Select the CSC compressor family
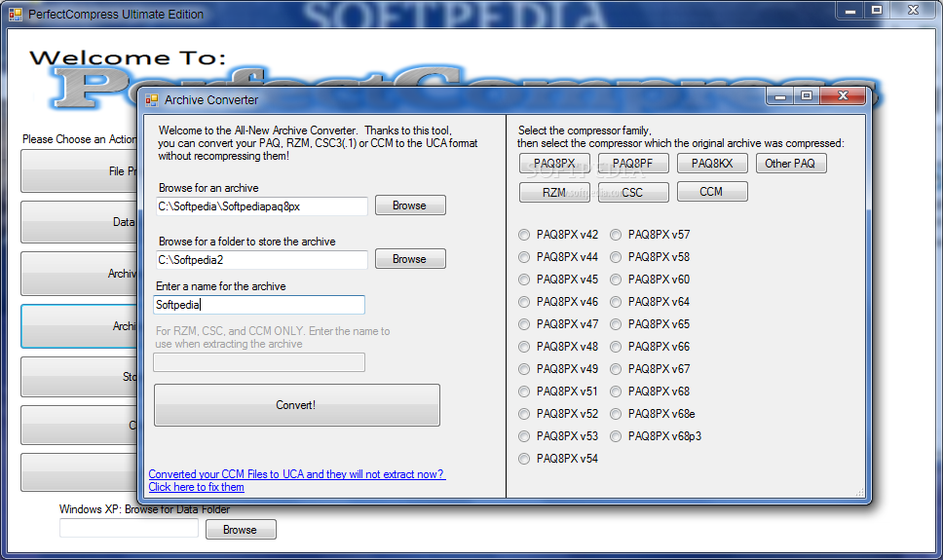This screenshot has width=943, height=560. point(633,192)
